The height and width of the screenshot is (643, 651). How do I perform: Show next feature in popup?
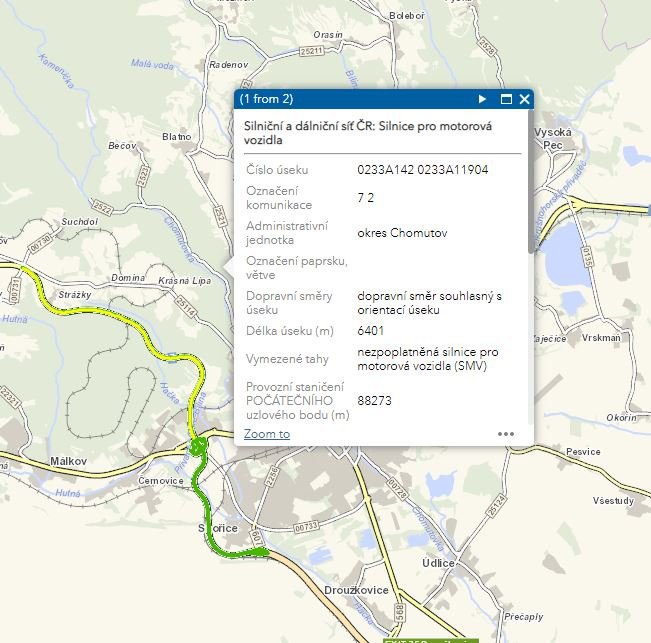(x=482, y=99)
